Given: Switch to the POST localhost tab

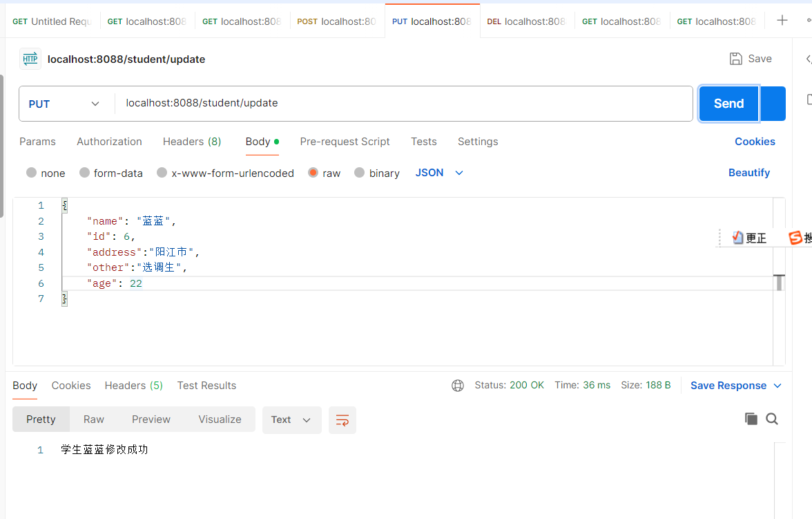Looking at the screenshot, I should (x=337, y=21).
